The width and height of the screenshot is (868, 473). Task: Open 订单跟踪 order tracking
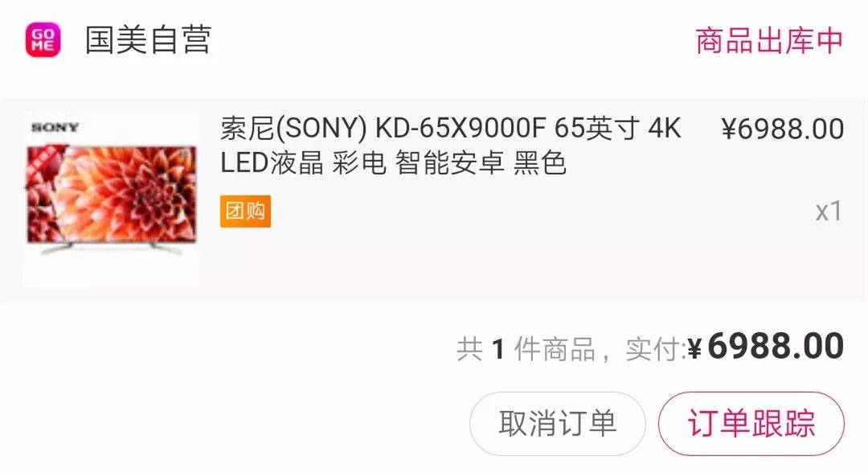pos(751,424)
